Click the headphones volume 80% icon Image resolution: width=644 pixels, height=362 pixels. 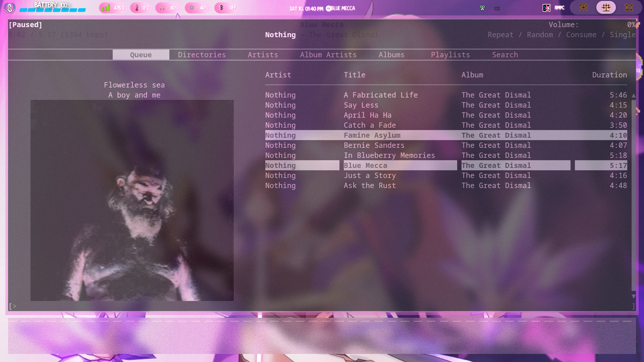pos(162,8)
